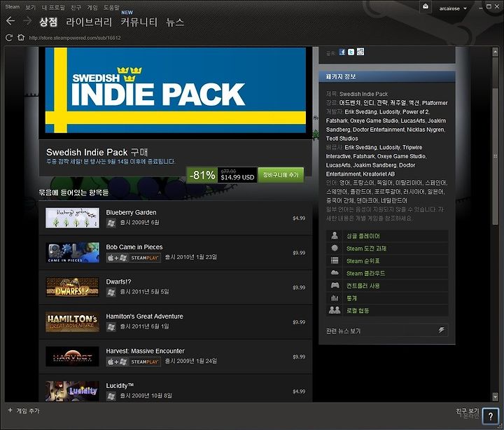Viewport: 504px width, 430px height.
Task: Open the 게임 menu
Action: click(92, 7)
